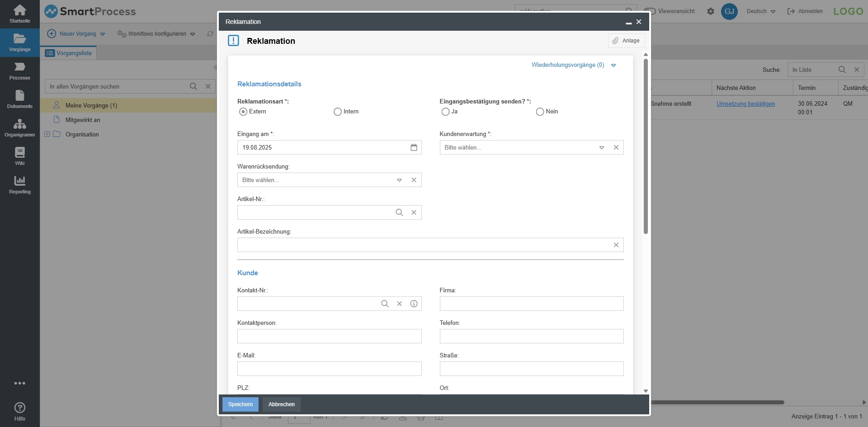Search for an Artikel-Nr. with magnifier icon
The width and height of the screenshot is (868, 427).
tap(399, 212)
